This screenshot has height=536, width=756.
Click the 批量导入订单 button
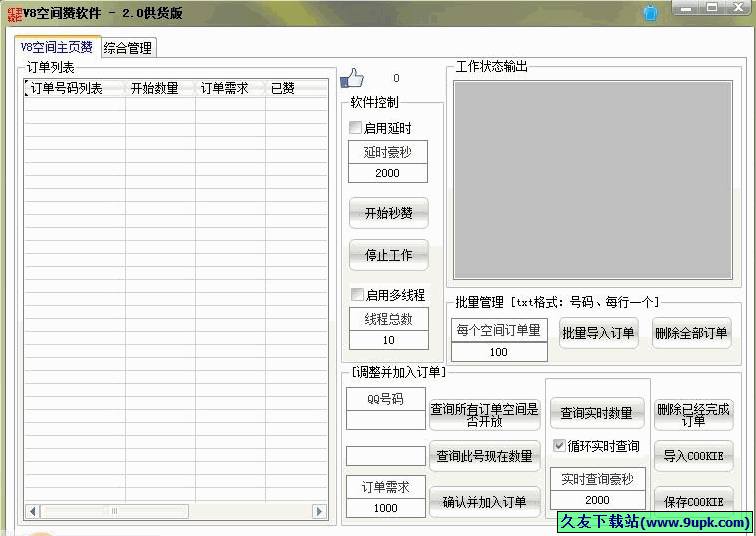coord(598,333)
